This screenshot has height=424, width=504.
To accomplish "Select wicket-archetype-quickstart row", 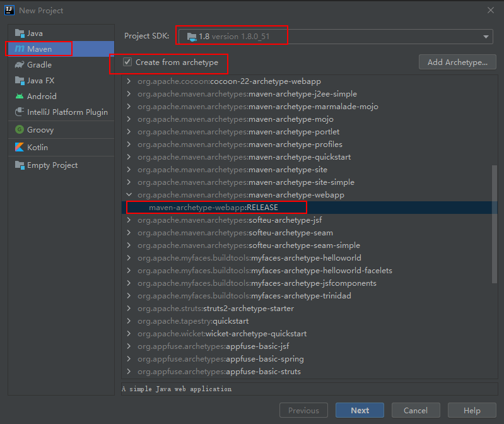I will click(310, 333).
